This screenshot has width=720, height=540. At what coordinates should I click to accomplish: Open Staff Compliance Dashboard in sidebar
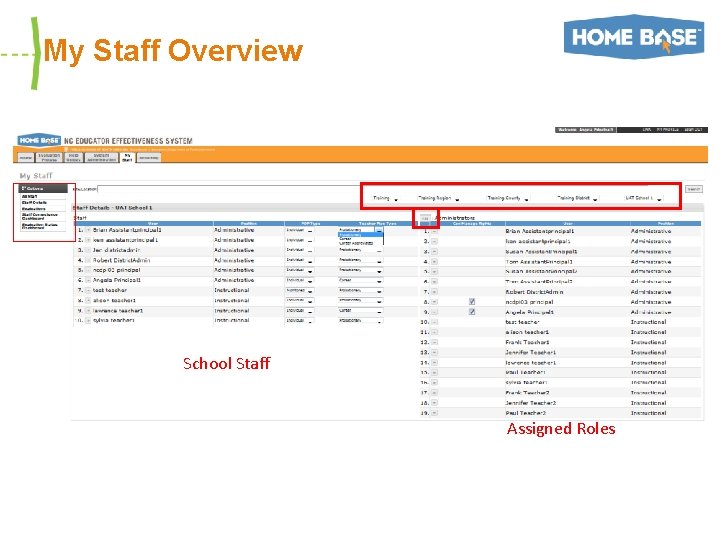pos(39,216)
